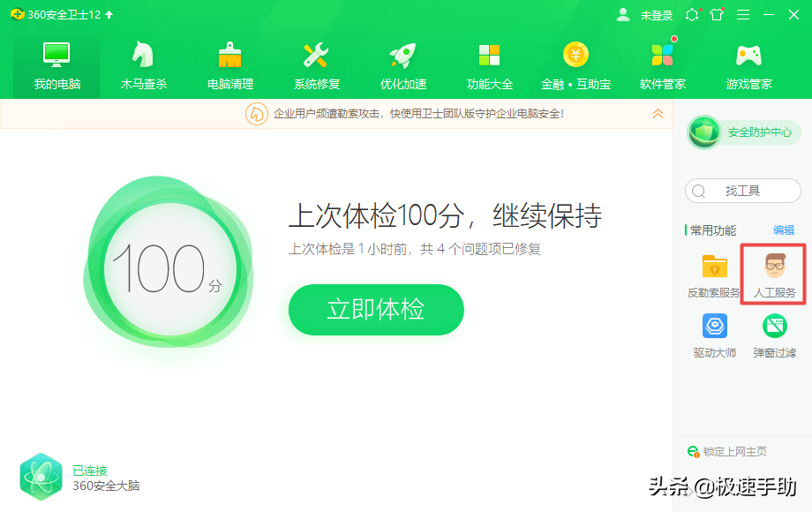The height and width of the screenshot is (512, 812).
Task: Minimize the 360 window
Action: point(769,14)
